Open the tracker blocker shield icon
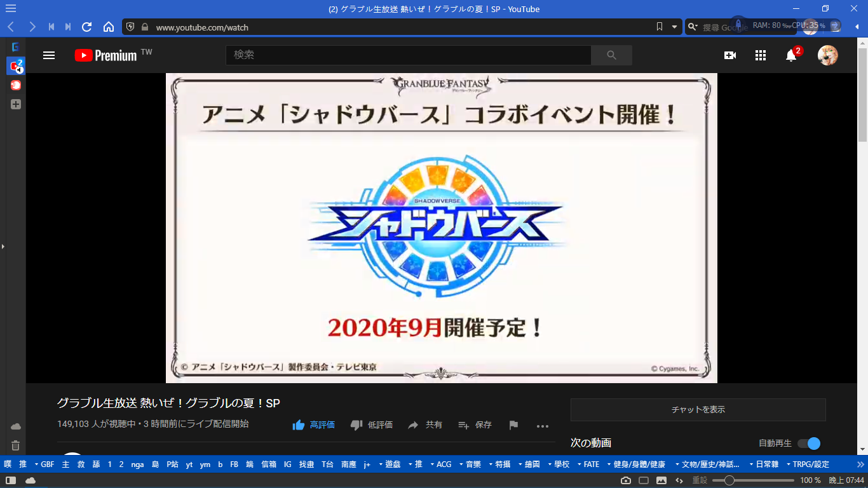This screenshot has height=488, width=868. pyautogui.click(x=130, y=27)
